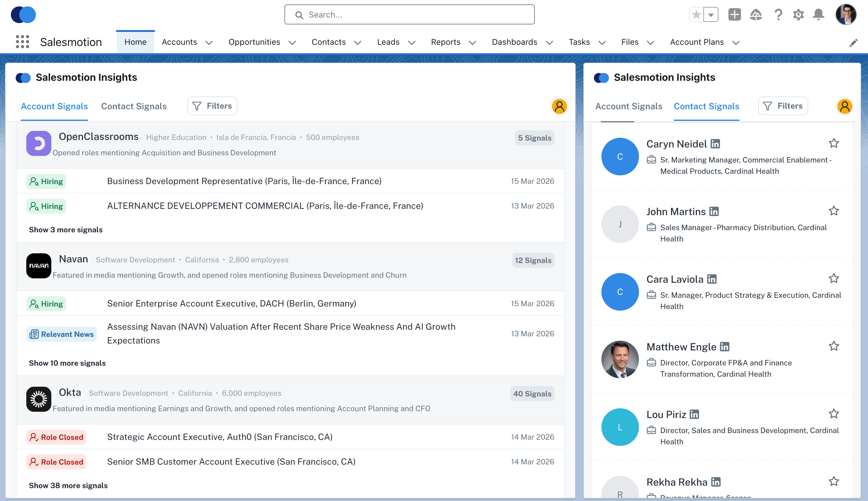The image size is (868, 501).
Task: Open the App Launcher grid icon
Action: pyautogui.click(x=22, y=42)
